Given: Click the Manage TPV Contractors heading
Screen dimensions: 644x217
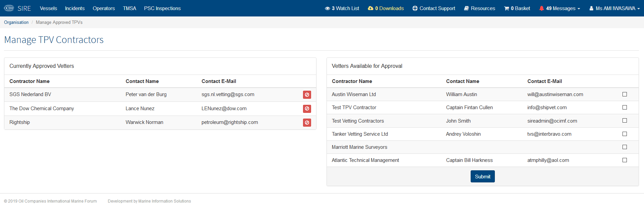Looking at the screenshot, I should (x=54, y=40).
